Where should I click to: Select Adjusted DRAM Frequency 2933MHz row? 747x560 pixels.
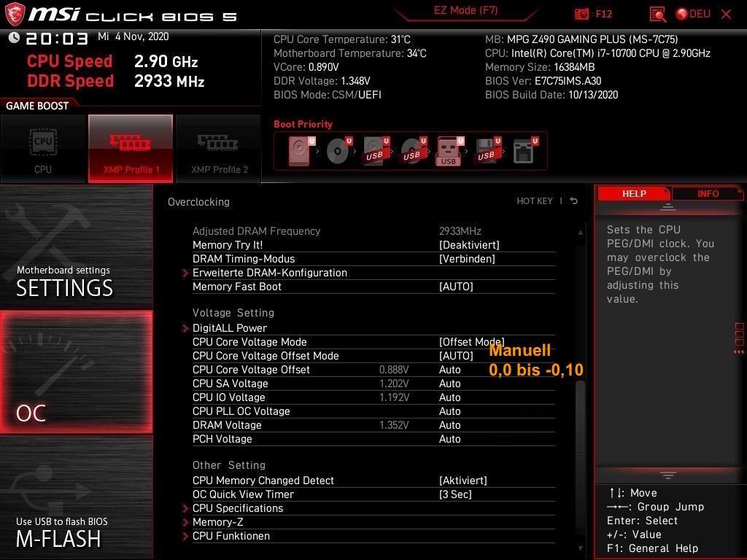coord(373,231)
